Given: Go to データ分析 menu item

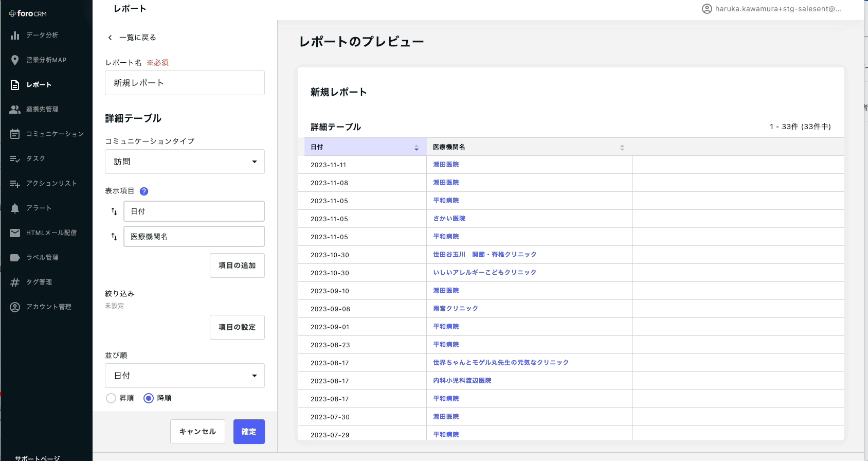Looking at the screenshot, I should pos(42,35).
